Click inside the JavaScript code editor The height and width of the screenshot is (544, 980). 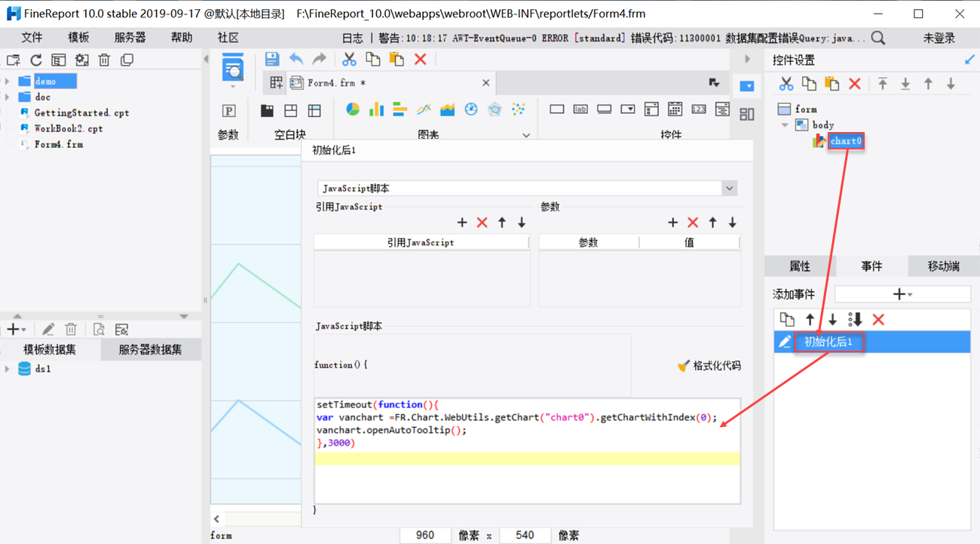[x=527, y=450]
